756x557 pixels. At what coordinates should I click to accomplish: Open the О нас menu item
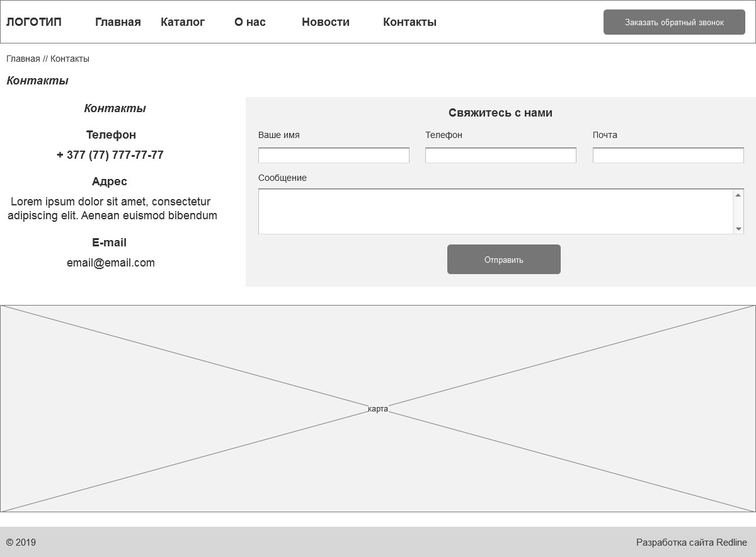click(250, 22)
